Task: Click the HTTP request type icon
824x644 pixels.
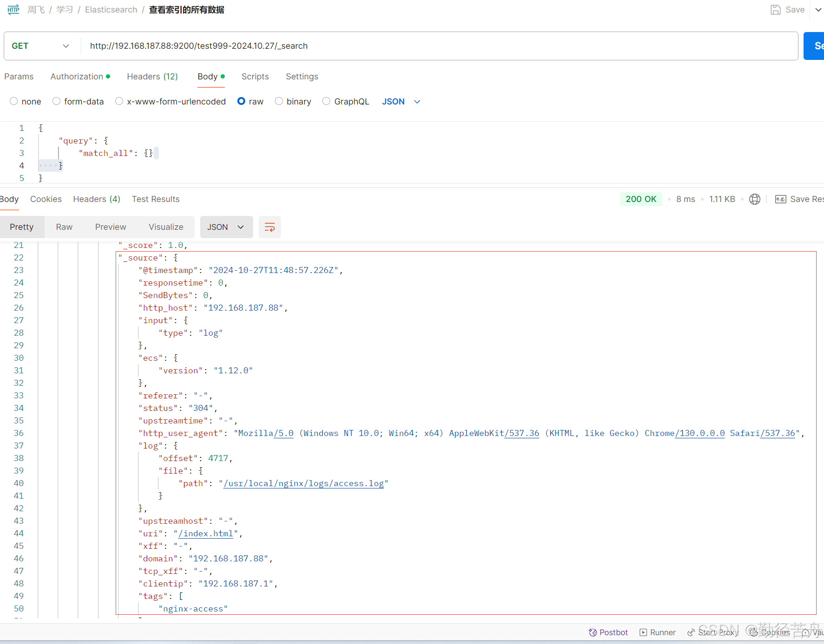Action: (x=13, y=9)
